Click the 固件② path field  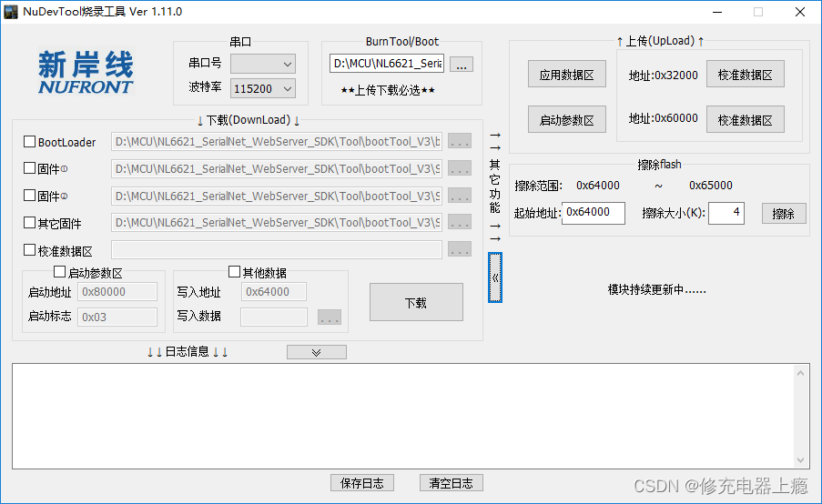[276, 196]
